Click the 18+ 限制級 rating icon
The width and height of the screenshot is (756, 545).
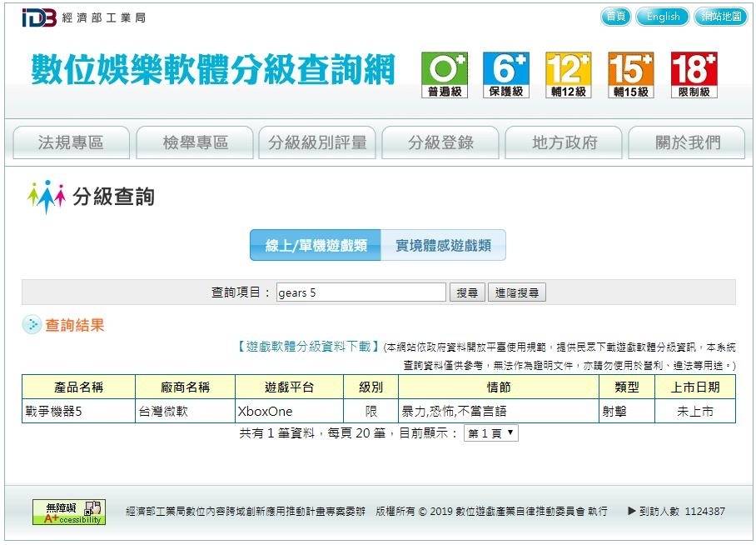point(694,75)
